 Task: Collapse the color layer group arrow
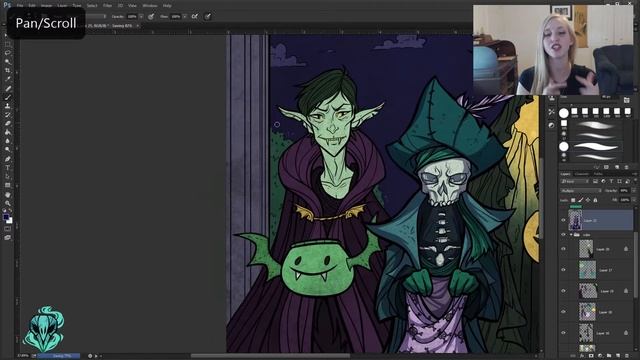coord(571,235)
